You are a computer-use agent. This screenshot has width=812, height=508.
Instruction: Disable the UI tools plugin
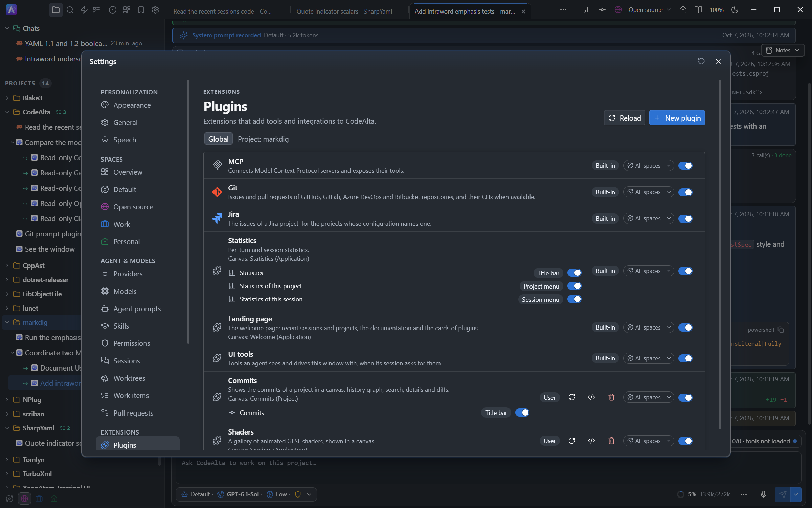coord(685,358)
